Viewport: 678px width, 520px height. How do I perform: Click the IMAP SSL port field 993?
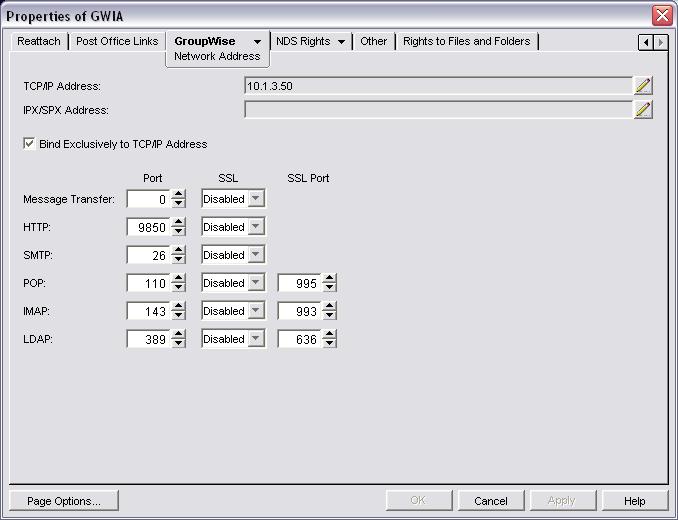(x=299, y=311)
